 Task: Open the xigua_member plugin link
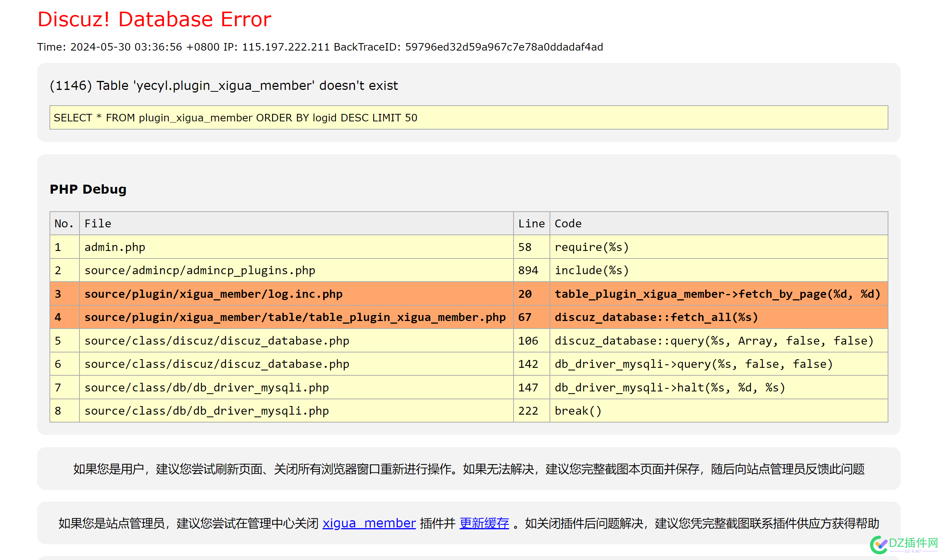click(369, 523)
